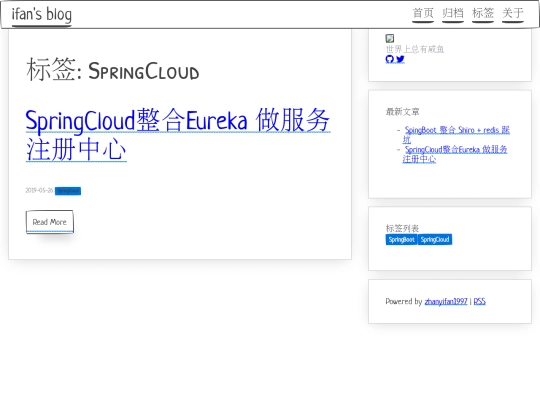Screen dimensions: 540x405
Task: Click the SpringCloud tag badge under post date
Action: tap(68, 191)
